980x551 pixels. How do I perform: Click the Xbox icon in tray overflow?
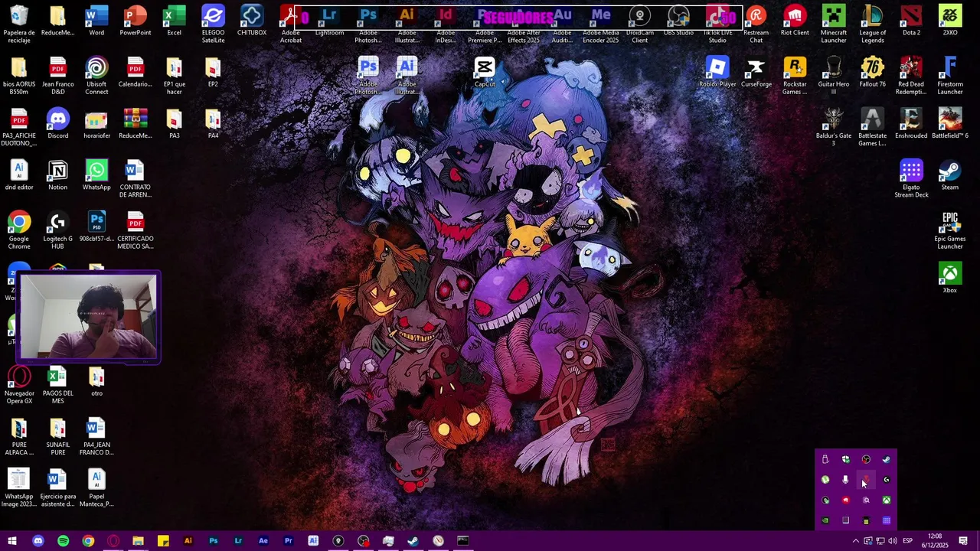[886, 500]
